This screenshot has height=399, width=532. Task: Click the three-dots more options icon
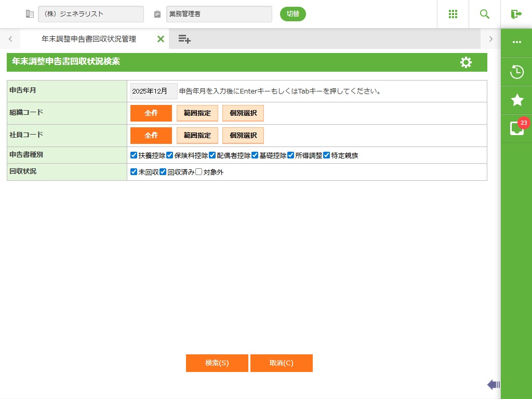point(516,43)
